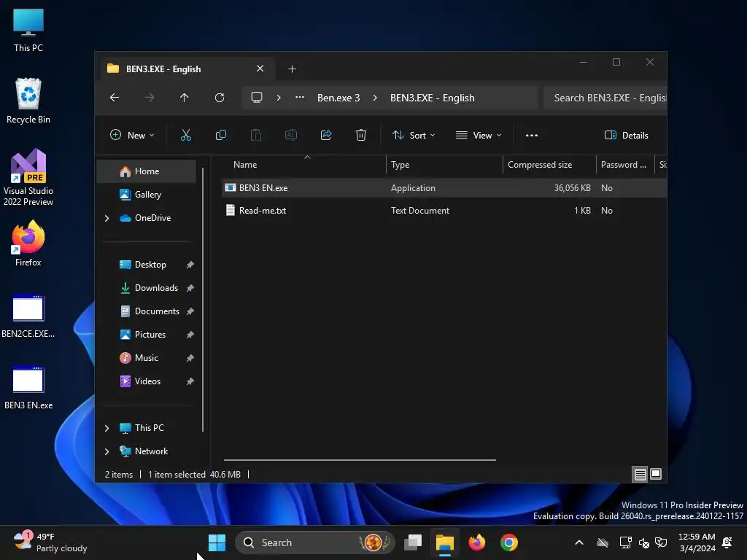Click the Delete trash can icon
The image size is (747, 560).
point(361,135)
